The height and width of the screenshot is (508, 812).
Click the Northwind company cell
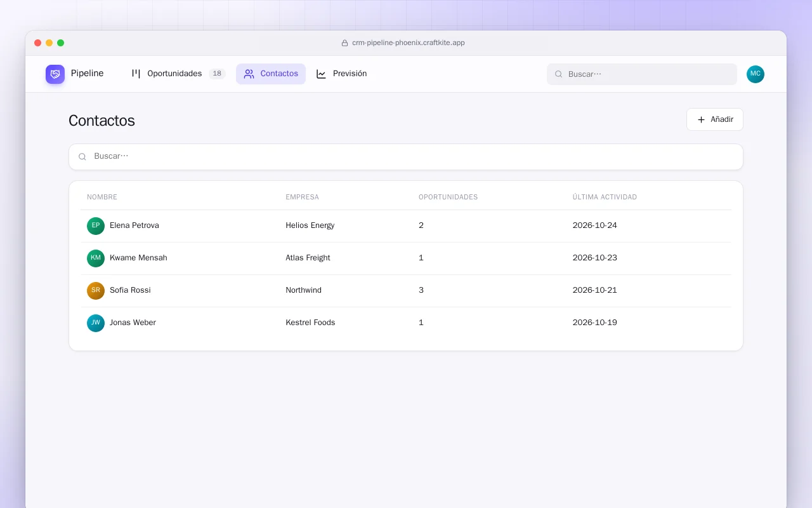coord(303,290)
